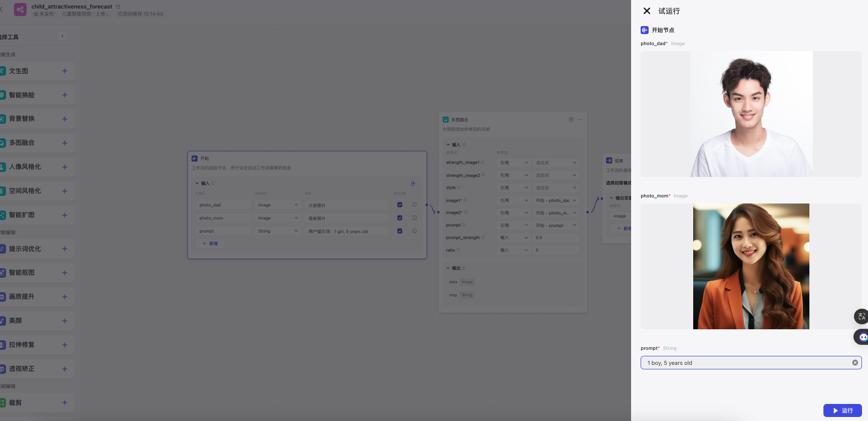Open the String type dropdown for prompt
This screenshot has height=421, width=868.
pos(278,231)
